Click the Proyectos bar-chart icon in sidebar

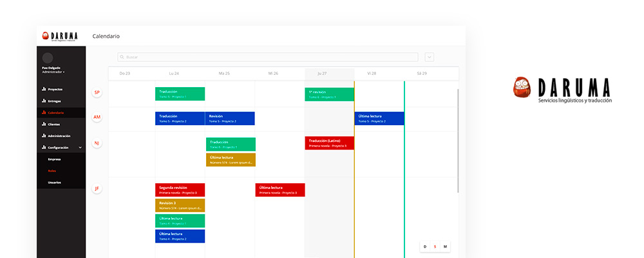tap(44, 89)
